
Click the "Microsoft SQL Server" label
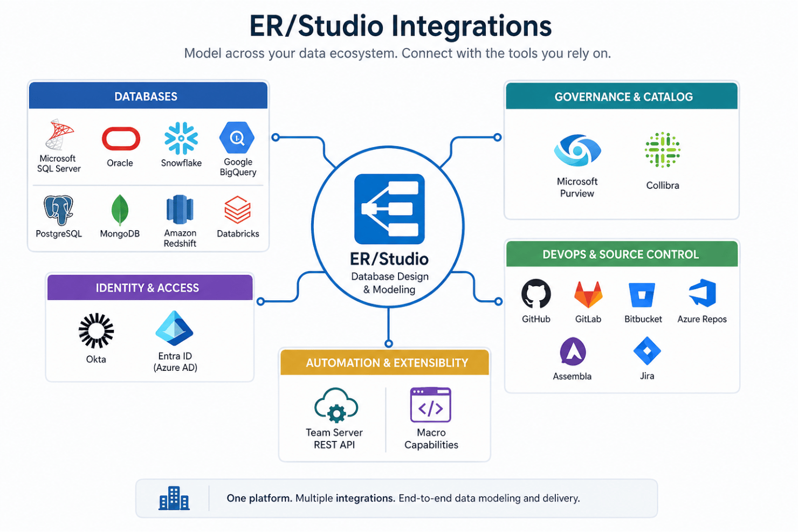point(58,163)
